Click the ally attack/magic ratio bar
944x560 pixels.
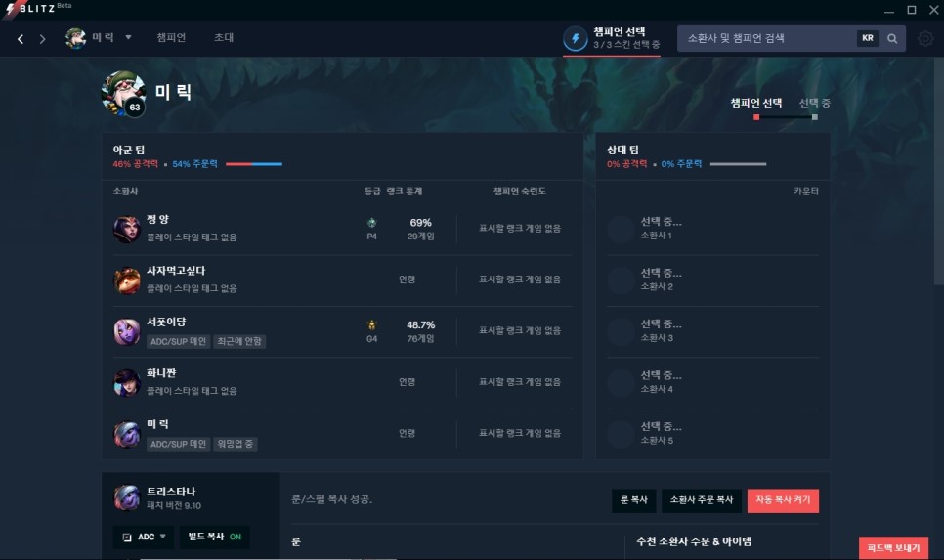[x=253, y=164]
